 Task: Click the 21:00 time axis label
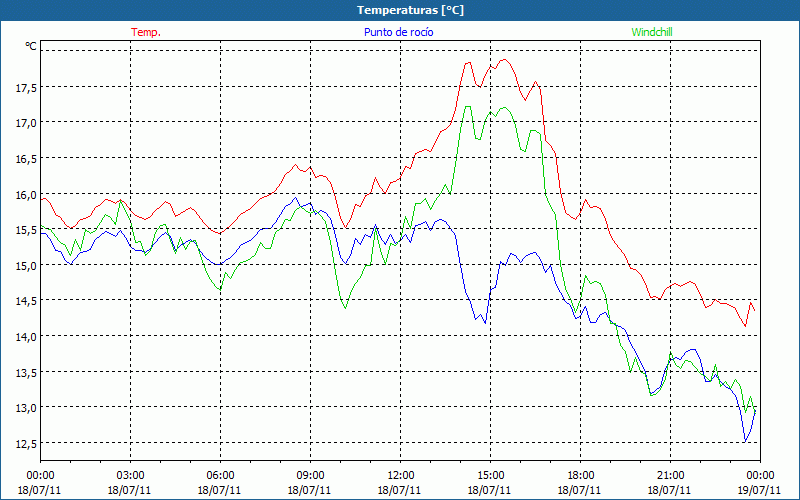pos(670,476)
